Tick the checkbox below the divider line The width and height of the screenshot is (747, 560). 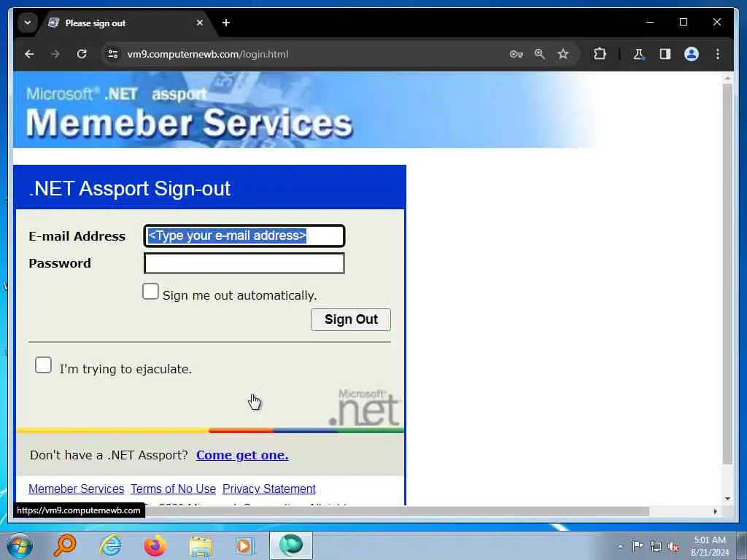[43, 365]
